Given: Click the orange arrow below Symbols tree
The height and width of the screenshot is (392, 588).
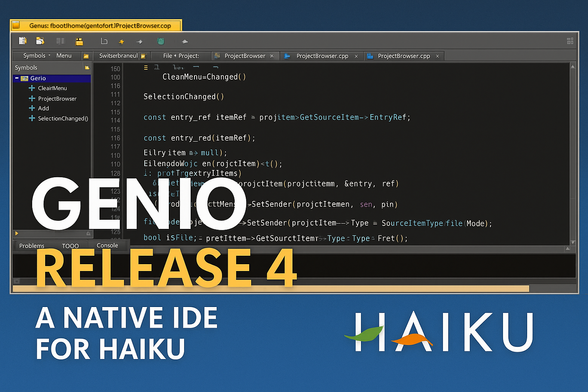Looking at the screenshot, I should tap(16, 233).
